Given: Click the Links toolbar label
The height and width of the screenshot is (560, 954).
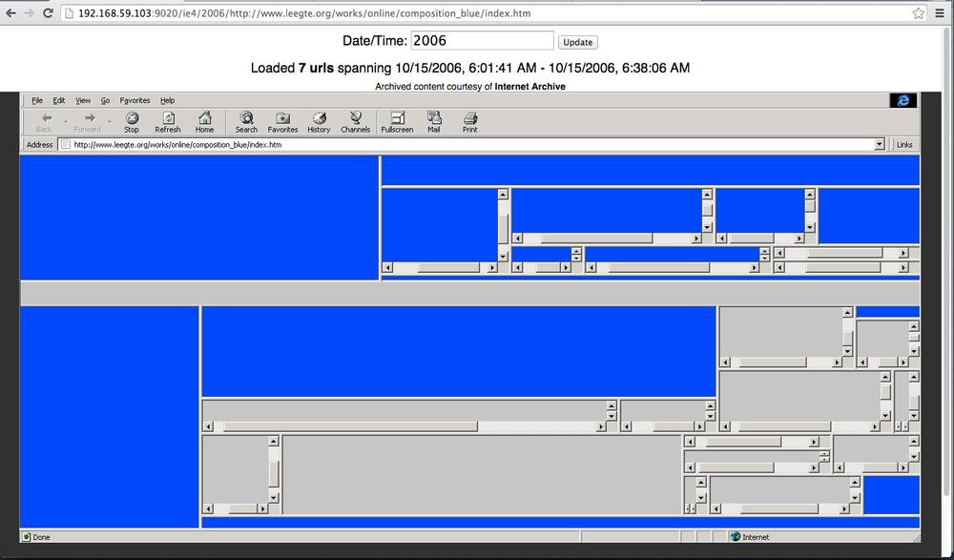Looking at the screenshot, I should [904, 145].
